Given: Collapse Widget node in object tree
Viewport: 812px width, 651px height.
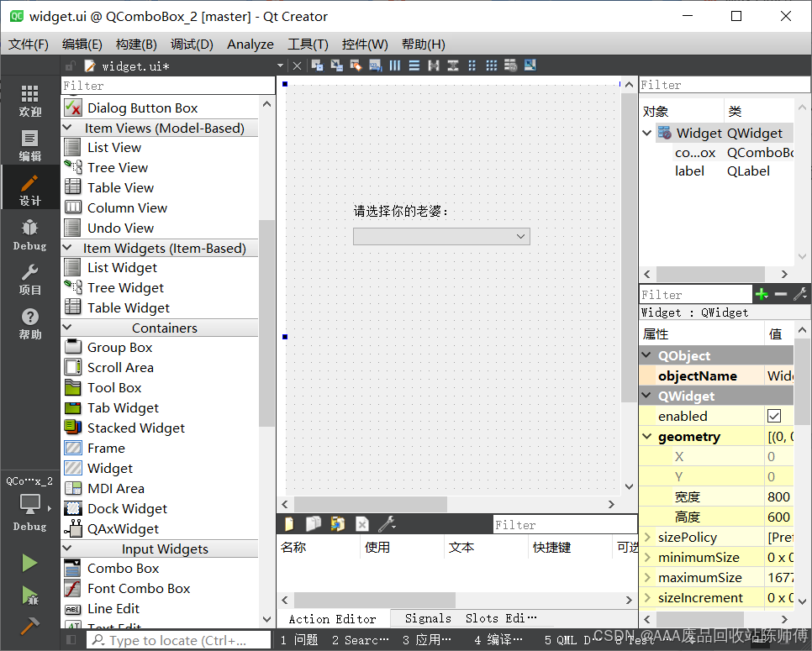Looking at the screenshot, I should coord(646,133).
